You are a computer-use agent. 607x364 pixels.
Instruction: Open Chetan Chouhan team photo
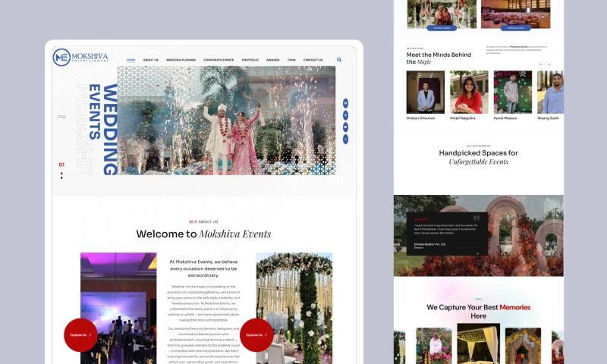pyautogui.click(x=425, y=92)
